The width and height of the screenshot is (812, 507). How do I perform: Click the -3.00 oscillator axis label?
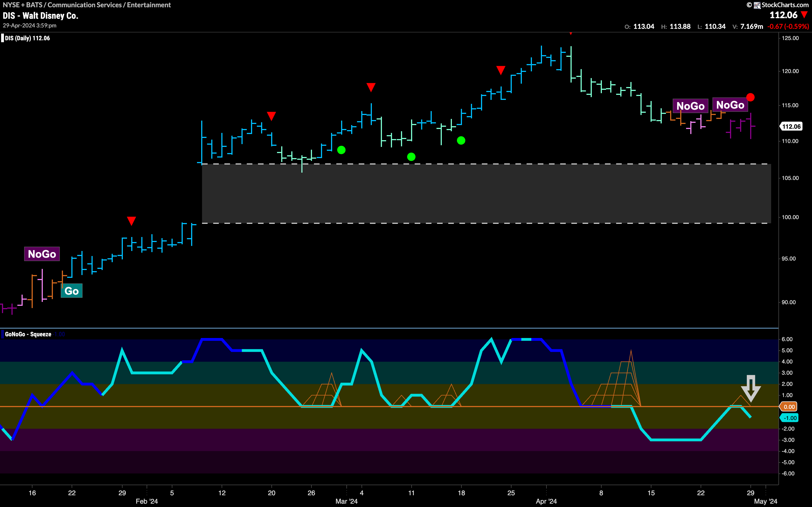[x=788, y=440]
